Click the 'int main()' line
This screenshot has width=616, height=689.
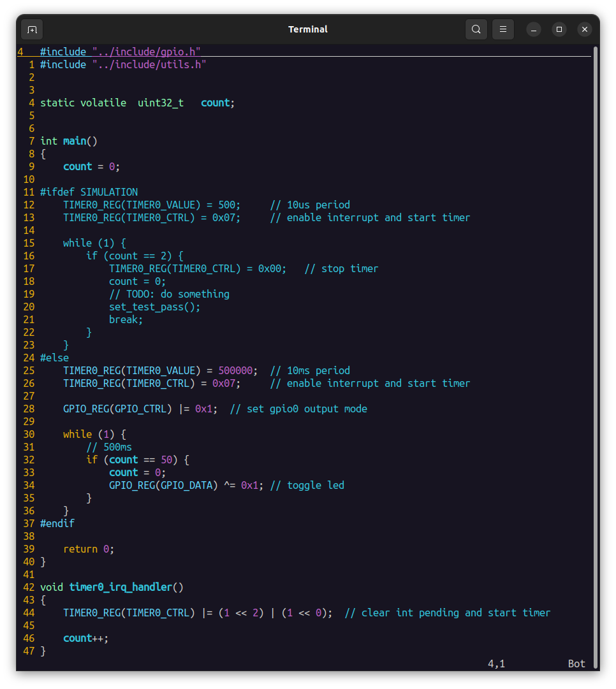[69, 141]
